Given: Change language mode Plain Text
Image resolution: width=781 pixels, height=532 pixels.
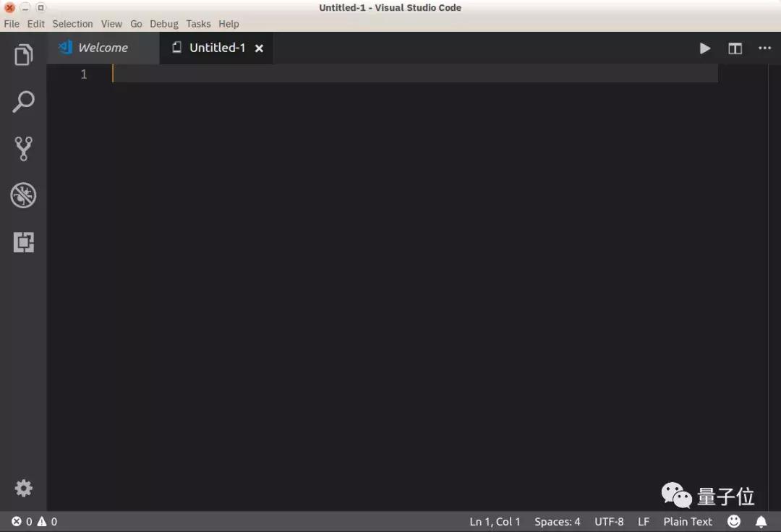Looking at the screenshot, I should tap(687, 521).
